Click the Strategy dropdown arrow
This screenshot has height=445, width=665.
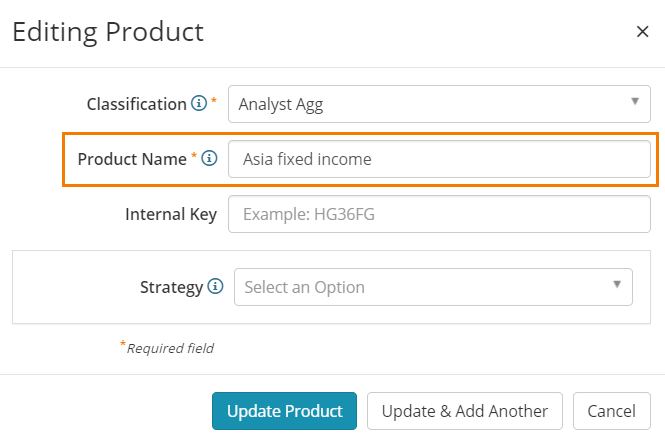(x=617, y=284)
